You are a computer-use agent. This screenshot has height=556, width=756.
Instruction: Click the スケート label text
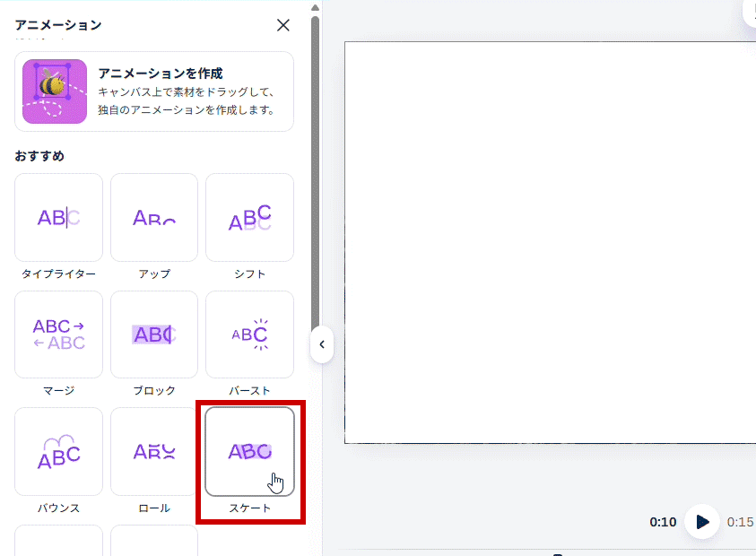click(249, 508)
